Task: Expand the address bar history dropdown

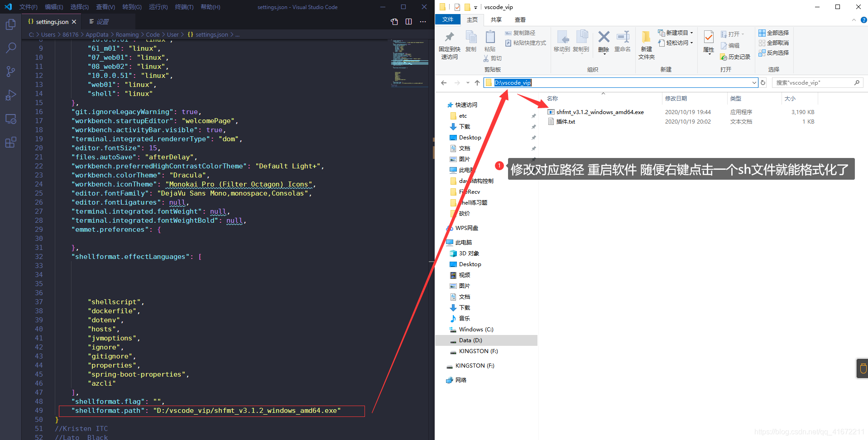Action: [x=754, y=82]
